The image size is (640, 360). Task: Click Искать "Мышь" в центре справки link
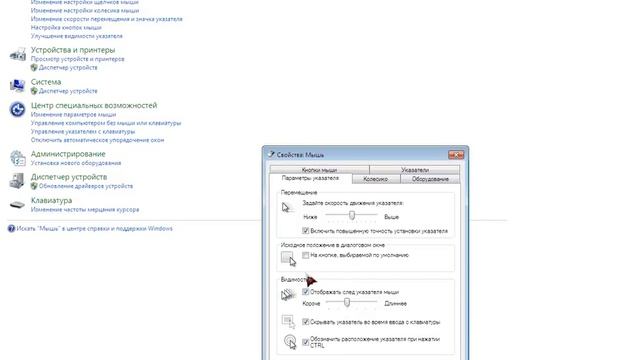coord(94,229)
